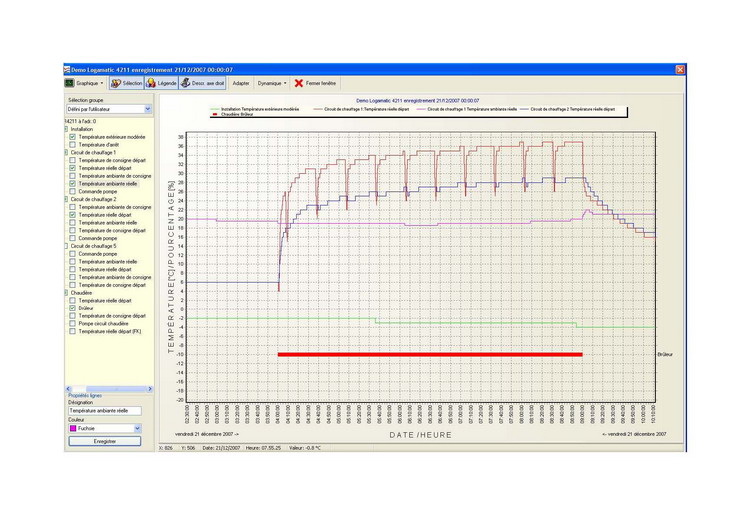The image size is (750, 530).
Task: Collapse the Chaudière tree group
Action: point(67,293)
